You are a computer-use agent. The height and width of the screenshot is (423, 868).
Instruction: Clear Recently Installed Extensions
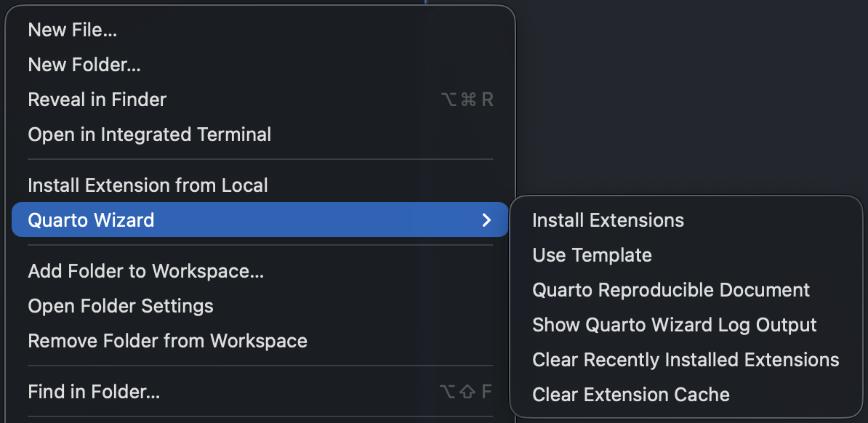(x=685, y=360)
